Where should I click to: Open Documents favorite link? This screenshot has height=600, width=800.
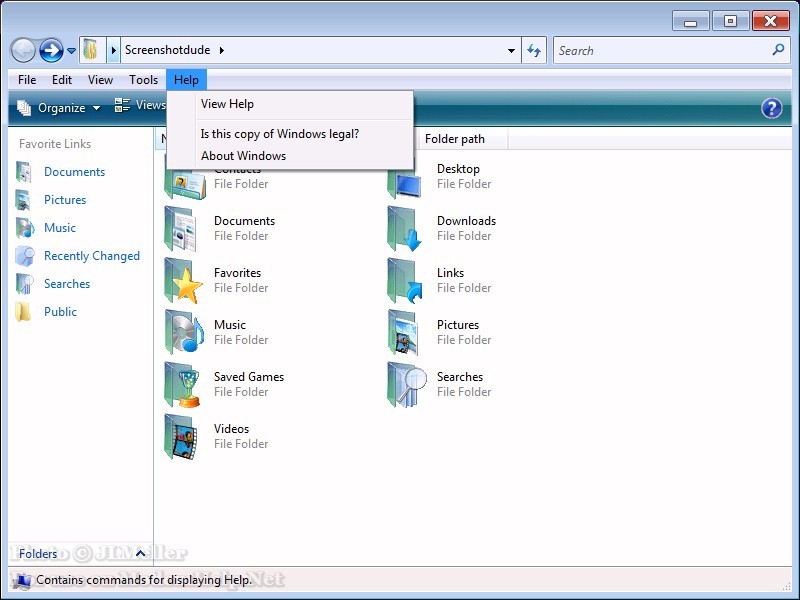tap(74, 172)
